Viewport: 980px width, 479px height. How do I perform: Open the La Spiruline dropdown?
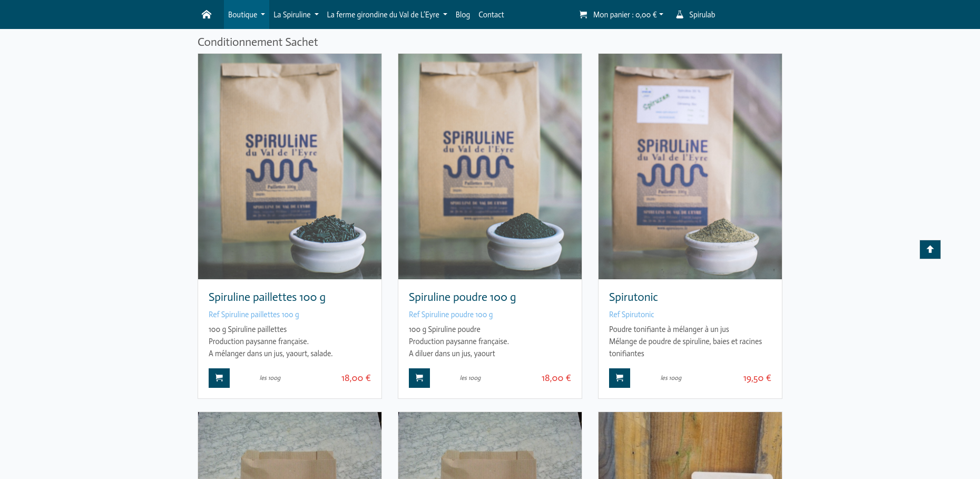tap(296, 14)
